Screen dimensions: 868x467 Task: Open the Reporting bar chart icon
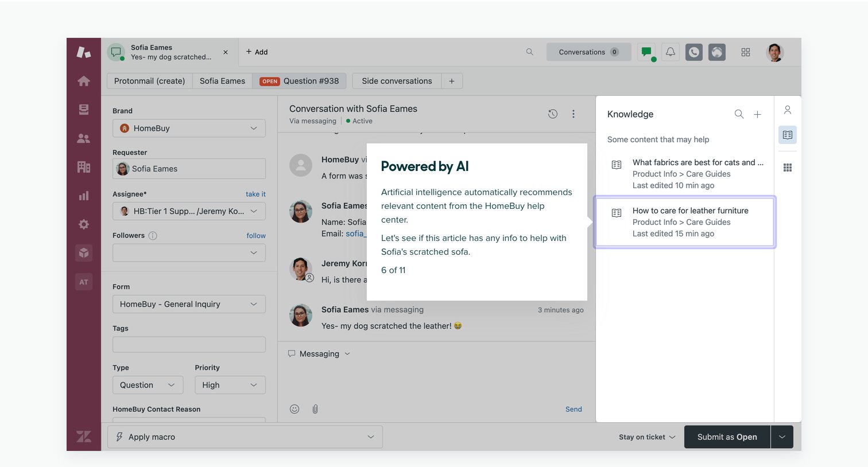84,196
